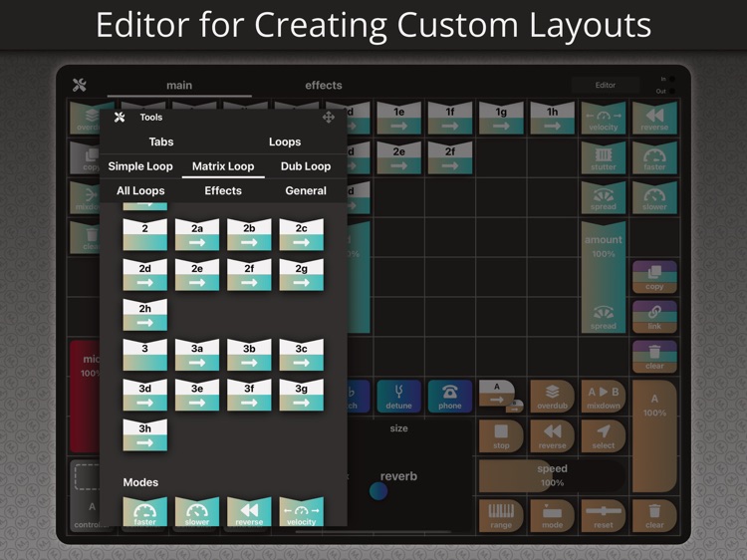Select the 2h loop pad in Tools
Screen dimensions: 747x560
(144, 315)
